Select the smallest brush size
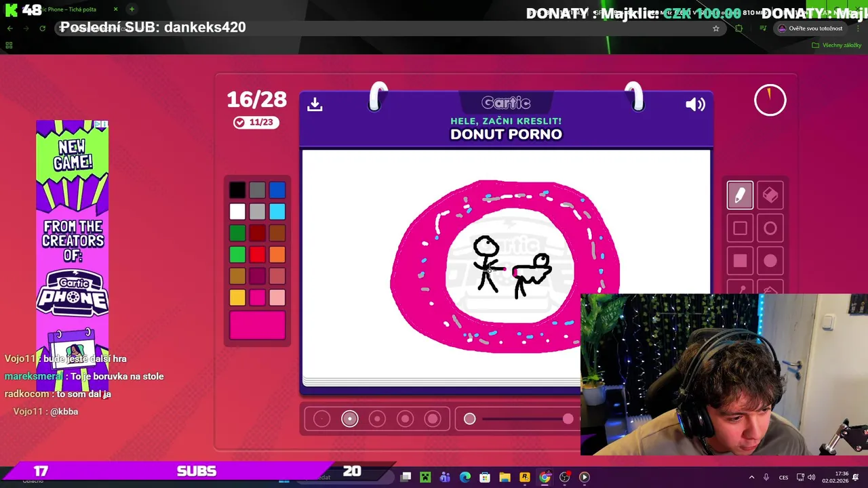The width and height of the screenshot is (868, 488). (x=322, y=419)
